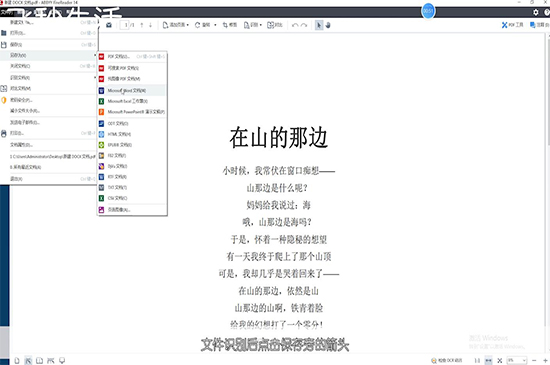The width and height of the screenshot is (550, 365).
Task: Toggle fit-to-width zoom icon
Action: [x=488, y=360]
